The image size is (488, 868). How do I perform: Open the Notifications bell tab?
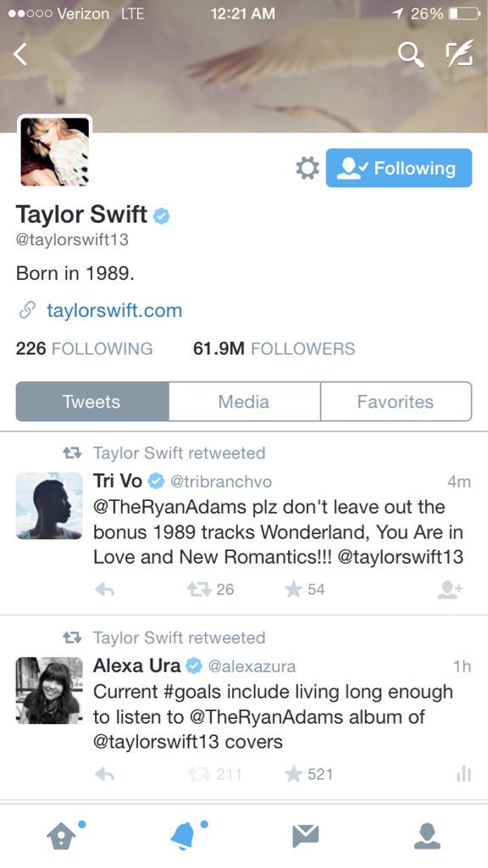pyautogui.click(x=184, y=835)
